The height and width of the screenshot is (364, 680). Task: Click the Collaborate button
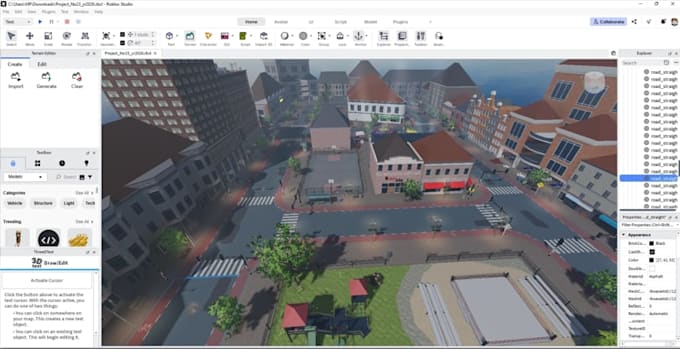pos(608,21)
